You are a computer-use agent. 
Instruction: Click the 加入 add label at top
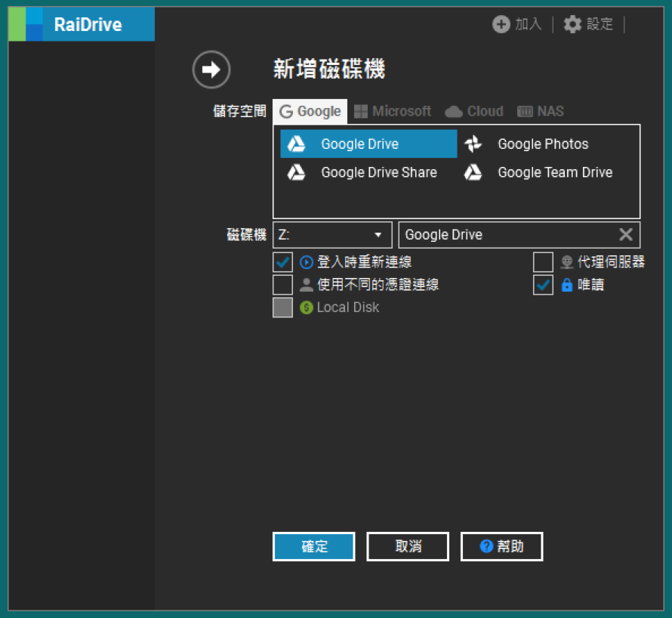click(x=529, y=24)
